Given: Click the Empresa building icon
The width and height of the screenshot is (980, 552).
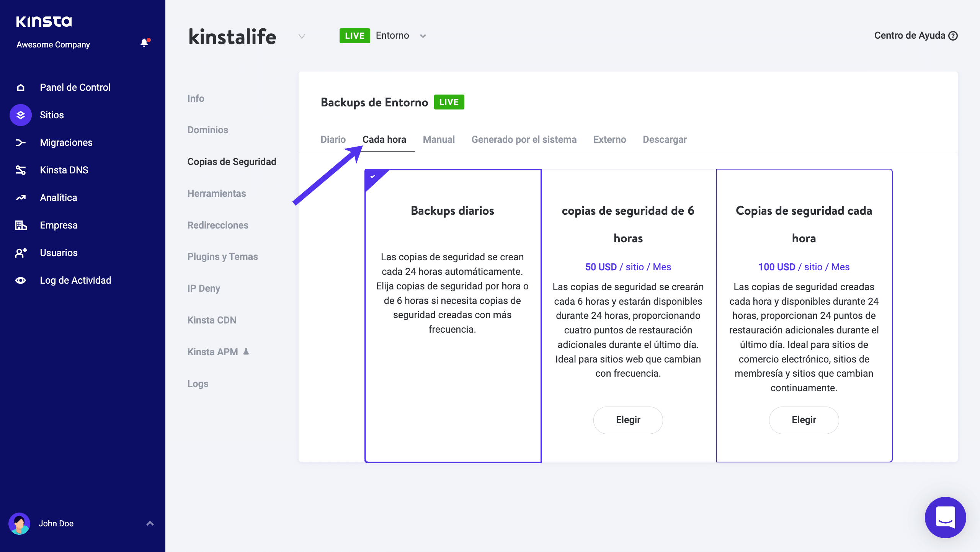Looking at the screenshot, I should 21,225.
